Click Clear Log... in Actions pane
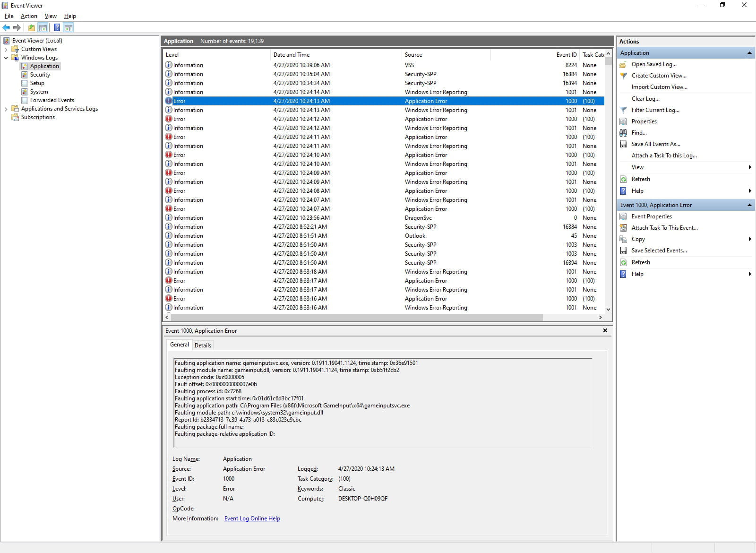Viewport: 756px width, 553px height. pyautogui.click(x=645, y=99)
